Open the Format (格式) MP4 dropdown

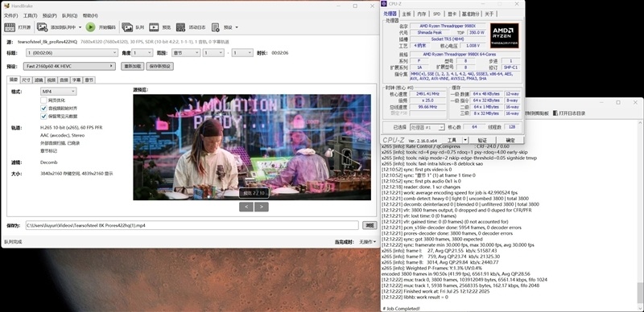click(58, 92)
